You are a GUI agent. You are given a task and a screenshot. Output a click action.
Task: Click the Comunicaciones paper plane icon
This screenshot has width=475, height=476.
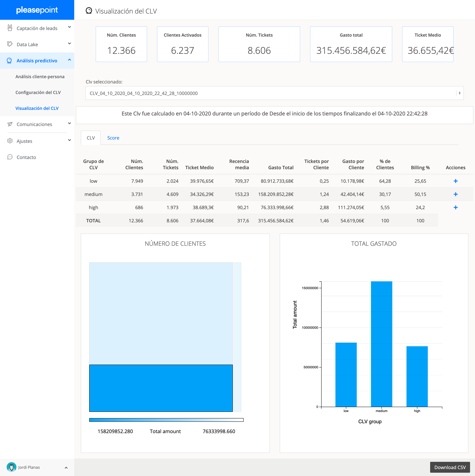[x=10, y=124]
